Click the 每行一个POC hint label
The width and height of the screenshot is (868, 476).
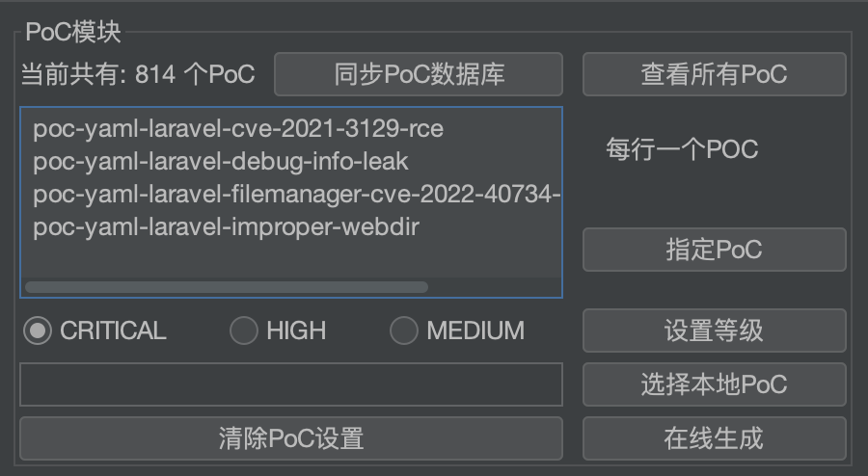tap(681, 149)
